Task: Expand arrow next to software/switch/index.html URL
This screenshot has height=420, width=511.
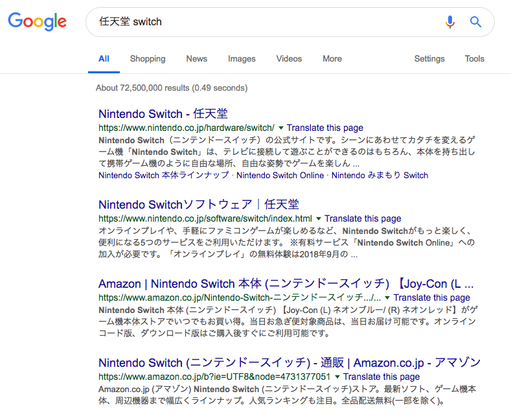Action: [319, 218]
